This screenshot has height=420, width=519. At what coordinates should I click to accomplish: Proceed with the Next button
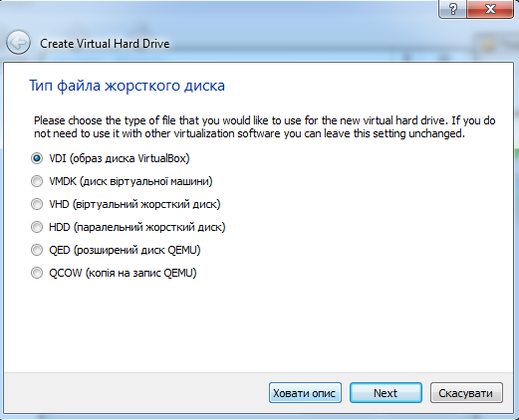tap(386, 393)
